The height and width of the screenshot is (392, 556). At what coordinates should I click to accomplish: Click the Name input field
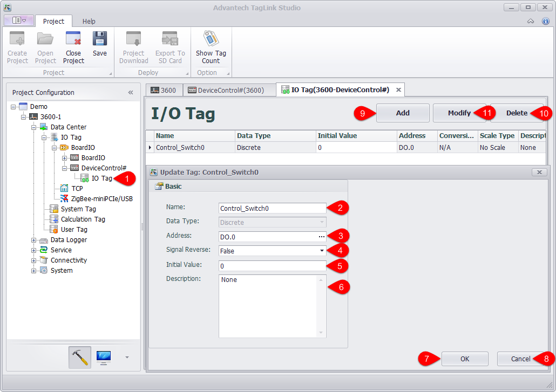(272, 208)
